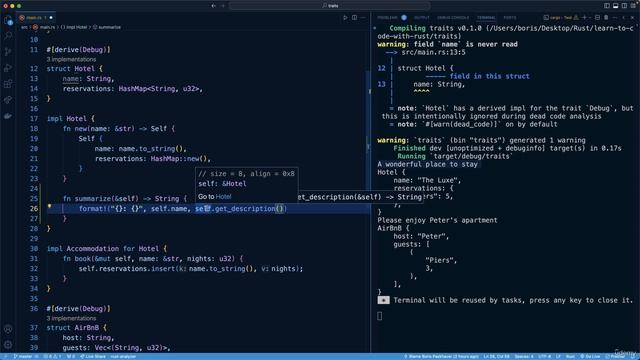Click 'get_description' call on line 26
Image resolution: width=640 pixels, height=360 pixels.
tap(245, 209)
